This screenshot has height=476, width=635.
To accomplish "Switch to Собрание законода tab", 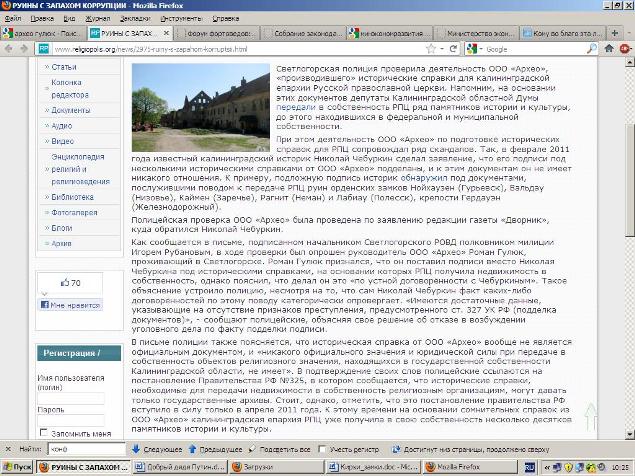I will point(303,33).
